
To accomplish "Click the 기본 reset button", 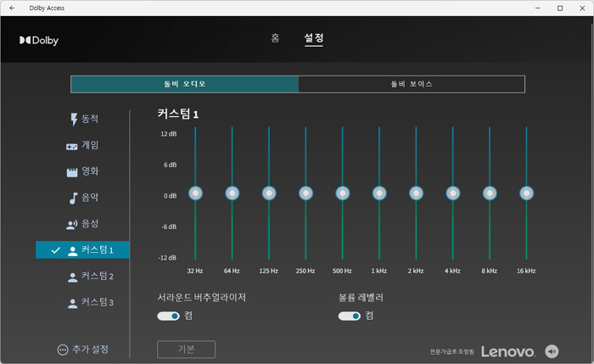I will tap(186, 350).
